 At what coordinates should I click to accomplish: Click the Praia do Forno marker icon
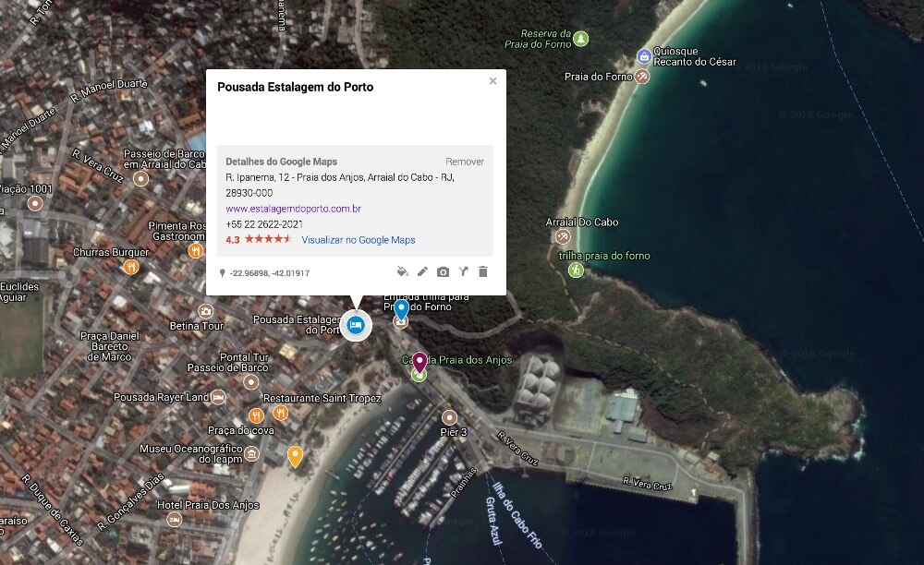(642, 77)
